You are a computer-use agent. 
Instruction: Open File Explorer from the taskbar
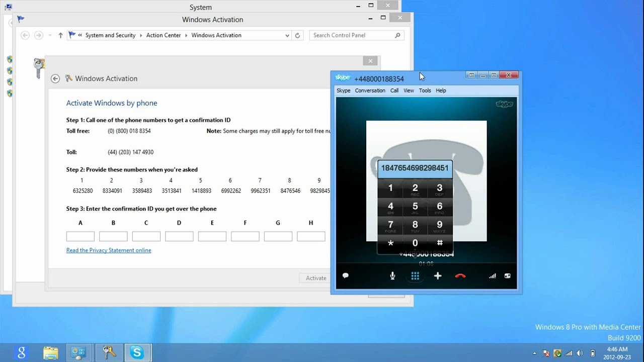(x=50, y=353)
